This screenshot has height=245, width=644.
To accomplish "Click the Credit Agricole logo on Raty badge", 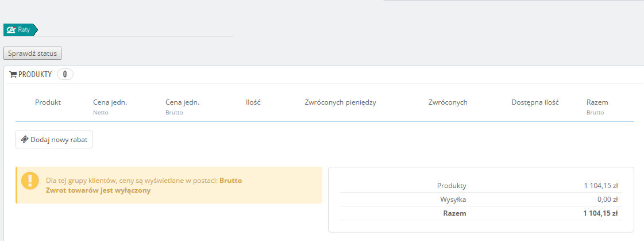I will point(11,29).
